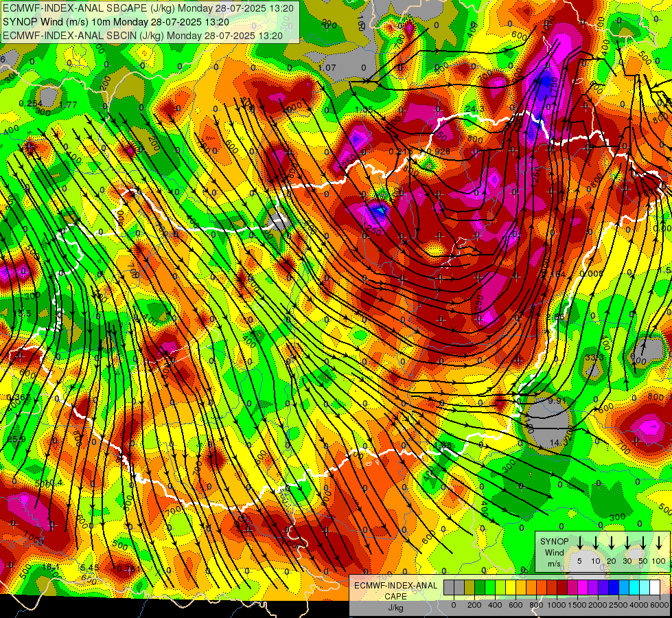The width and height of the screenshot is (672, 618).
Task: Click the '4000' tick label on CAPE scale
Action: coord(639,605)
